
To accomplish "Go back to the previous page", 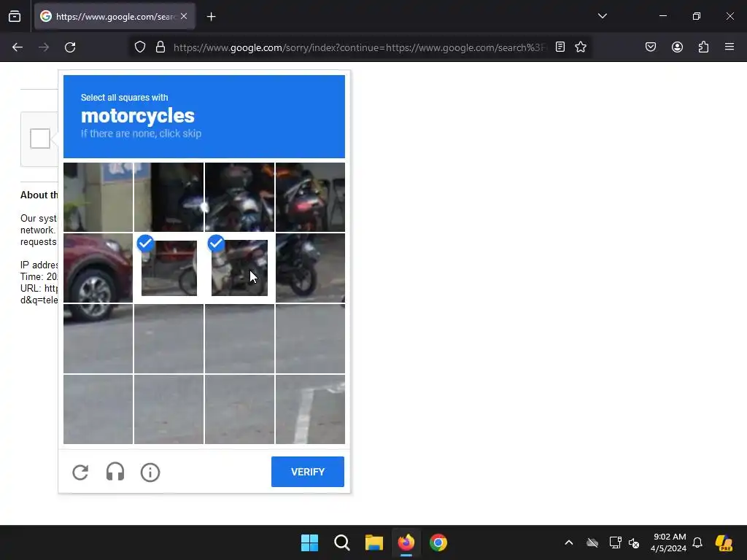I will [18, 47].
